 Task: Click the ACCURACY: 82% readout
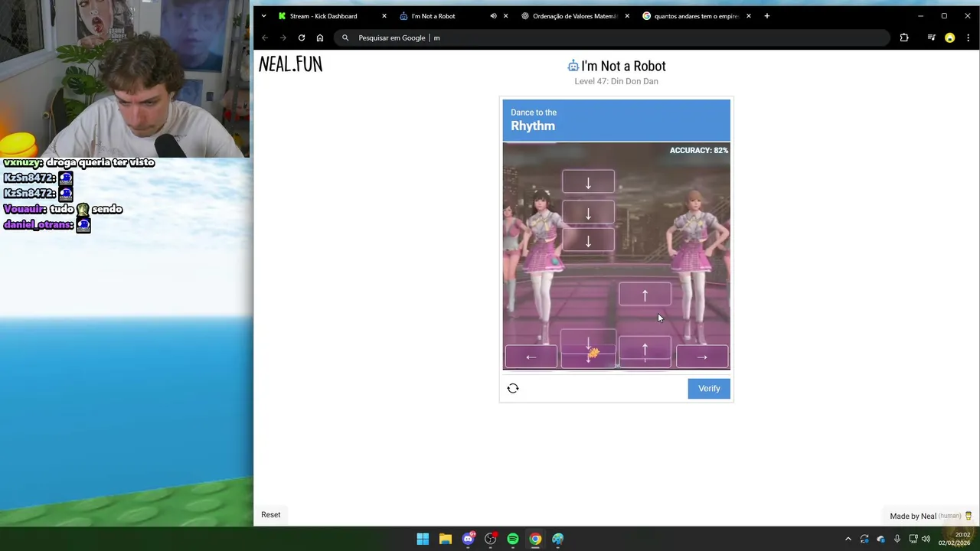coord(699,150)
